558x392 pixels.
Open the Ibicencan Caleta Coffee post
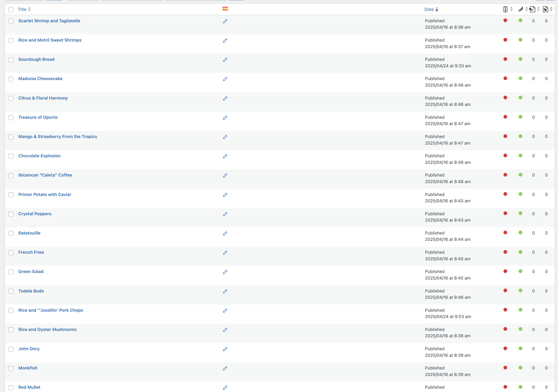tap(45, 175)
